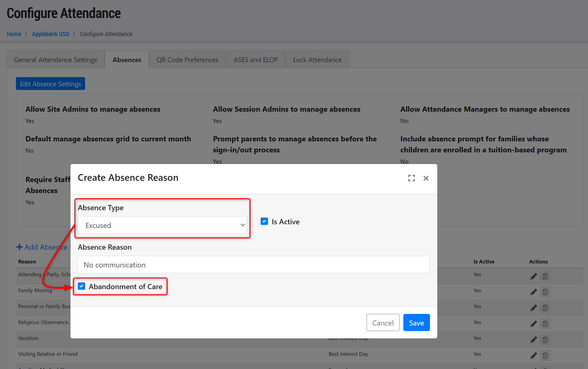The height and width of the screenshot is (369, 588).
Task: Open the Absence Type dropdown
Action: 162,225
